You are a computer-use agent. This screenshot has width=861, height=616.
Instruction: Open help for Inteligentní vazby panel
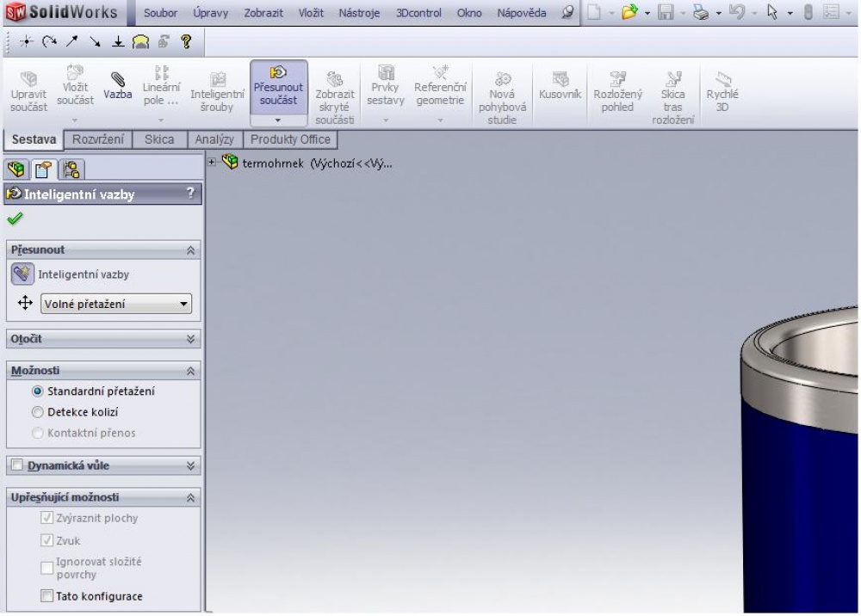pos(190,193)
